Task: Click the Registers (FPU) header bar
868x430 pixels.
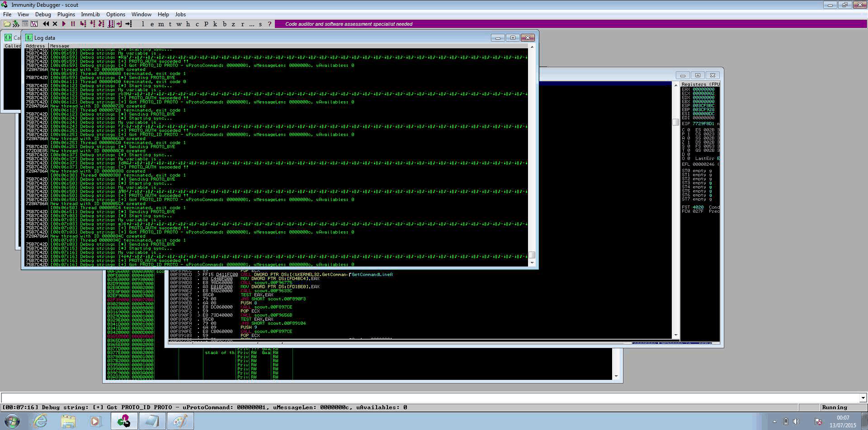Action: (700, 84)
